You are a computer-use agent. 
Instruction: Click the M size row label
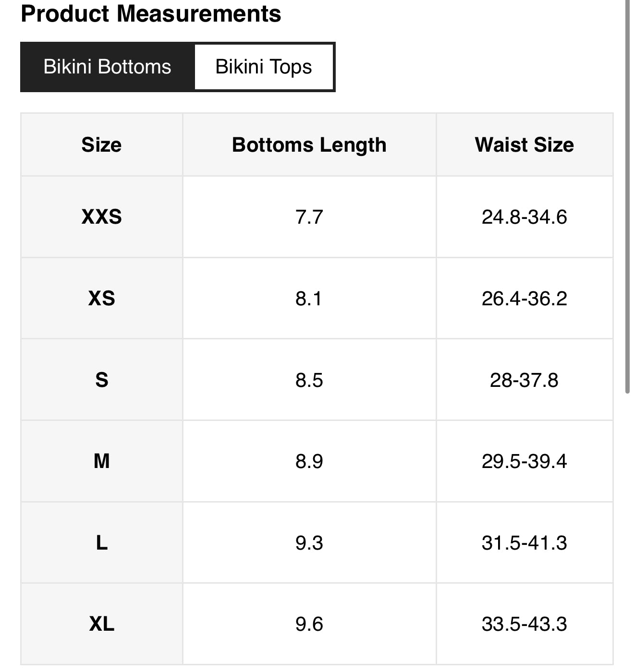[x=101, y=461]
